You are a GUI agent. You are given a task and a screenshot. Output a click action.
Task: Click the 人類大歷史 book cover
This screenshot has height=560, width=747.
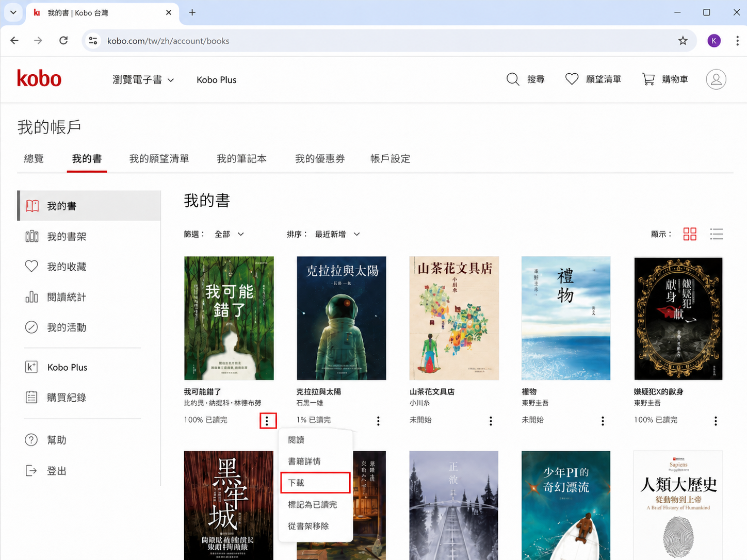pos(678,505)
